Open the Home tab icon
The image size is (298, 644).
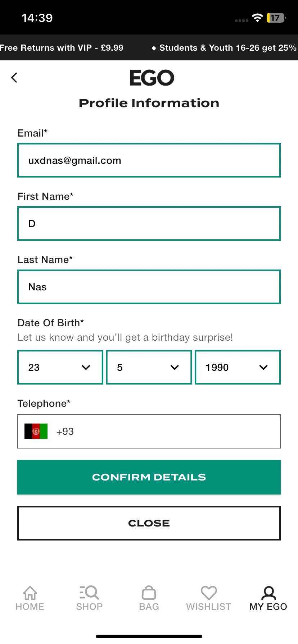tap(30, 593)
